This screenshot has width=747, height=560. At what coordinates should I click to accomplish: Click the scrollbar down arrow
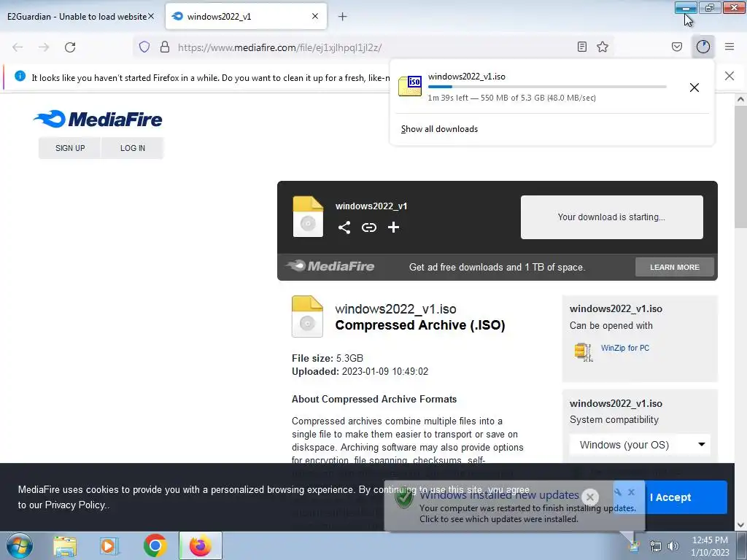pos(740,525)
